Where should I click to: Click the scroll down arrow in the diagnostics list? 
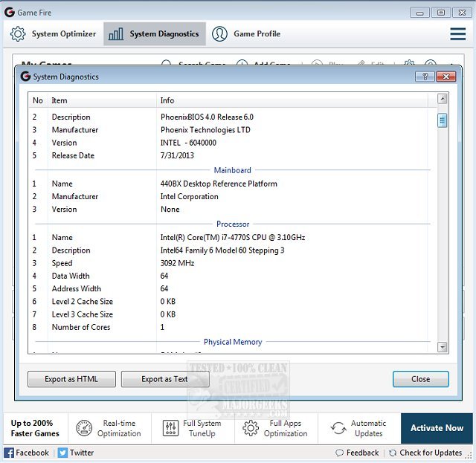pyautogui.click(x=443, y=347)
